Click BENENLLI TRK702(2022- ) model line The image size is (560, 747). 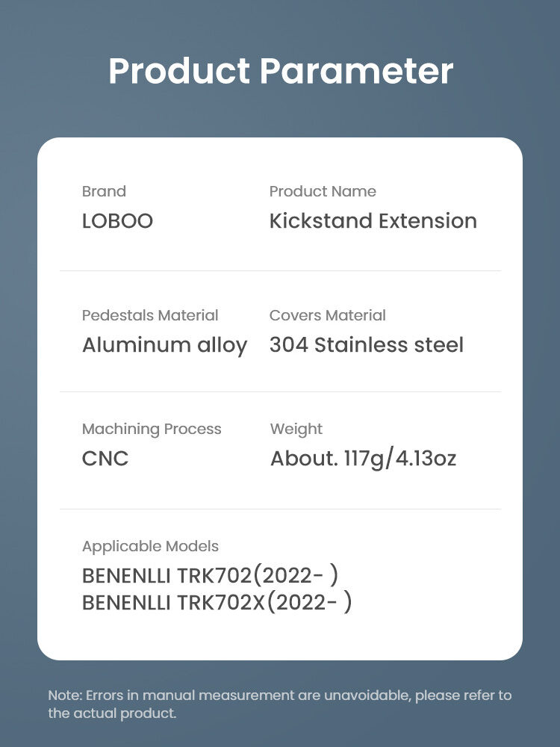tap(210, 575)
